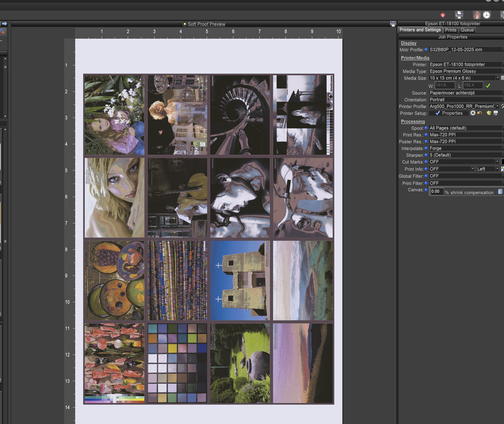Click the yellow-green load setup icon
The image size is (504, 424).
tap(489, 113)
